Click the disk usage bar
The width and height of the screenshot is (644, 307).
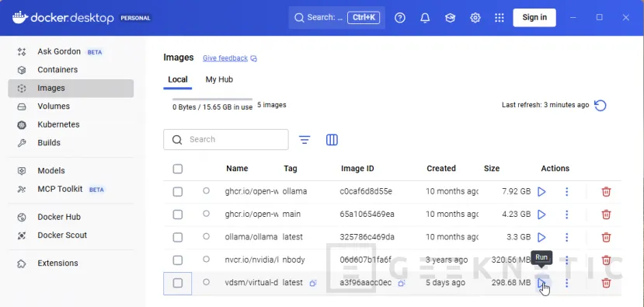[x=212, y=99]
